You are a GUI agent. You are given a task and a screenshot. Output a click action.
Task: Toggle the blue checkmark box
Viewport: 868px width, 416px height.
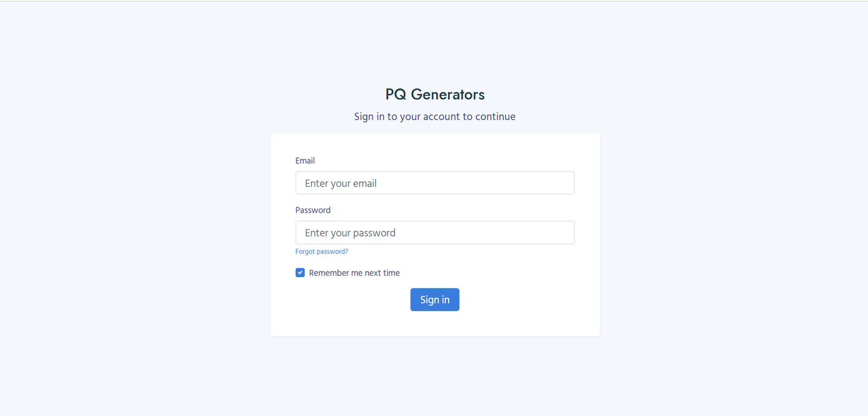click(300, 273)
